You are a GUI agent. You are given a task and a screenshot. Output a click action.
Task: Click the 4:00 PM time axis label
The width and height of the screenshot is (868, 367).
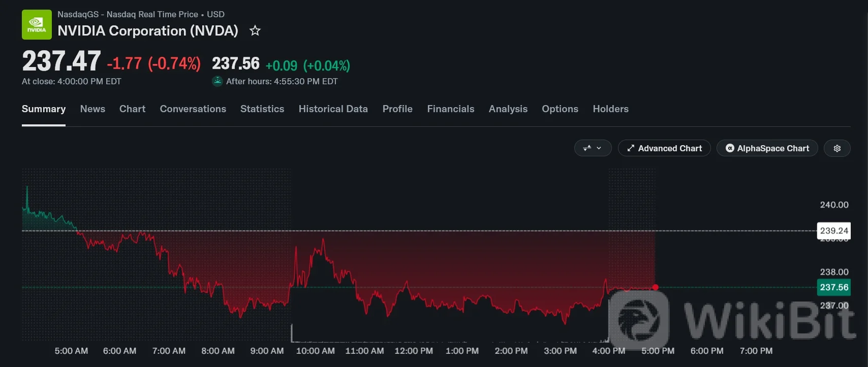(x=609, y=351)
